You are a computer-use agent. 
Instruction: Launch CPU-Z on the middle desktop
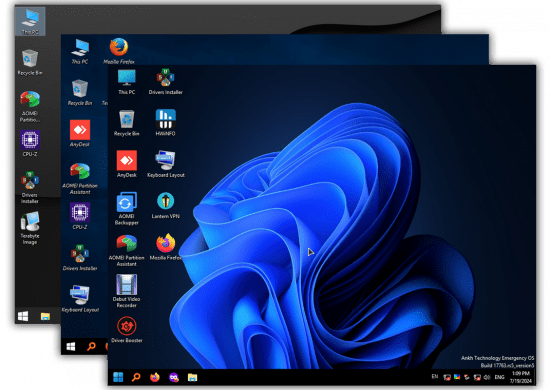80,216
